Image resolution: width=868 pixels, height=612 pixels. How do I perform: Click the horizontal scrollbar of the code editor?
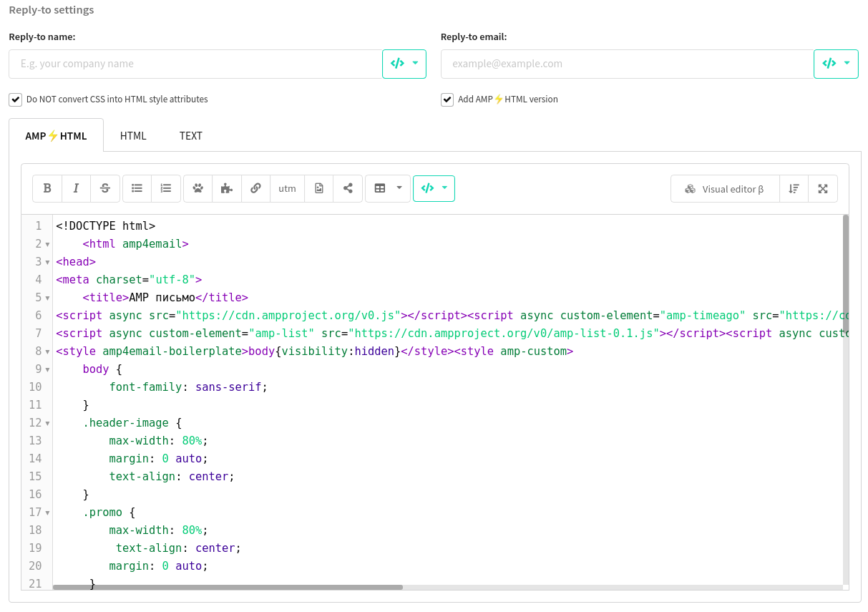[x=228, y=587]
